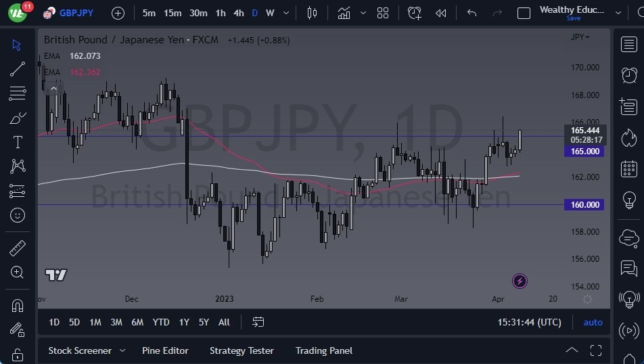The image size is (644, 364).
Task: Open the calendar panel
Action: pyautogui.click(x=629, y=169)
